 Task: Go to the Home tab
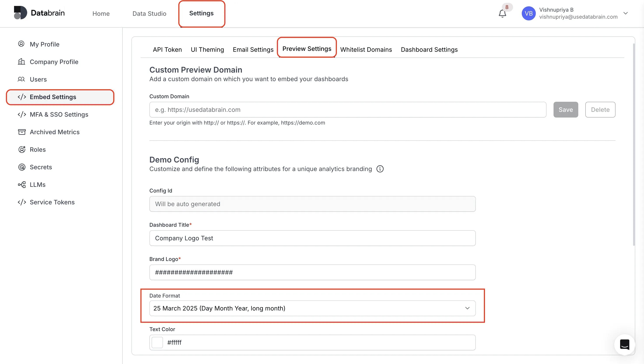[101, 14]
